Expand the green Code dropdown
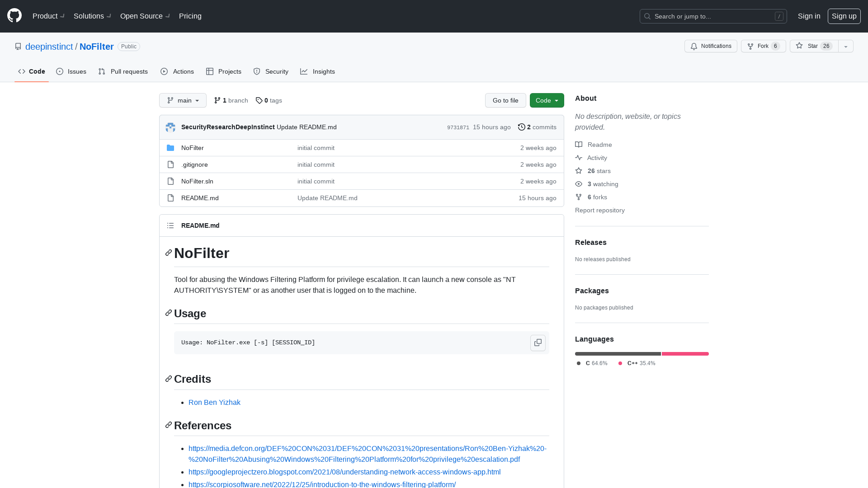 pos(547,100)
